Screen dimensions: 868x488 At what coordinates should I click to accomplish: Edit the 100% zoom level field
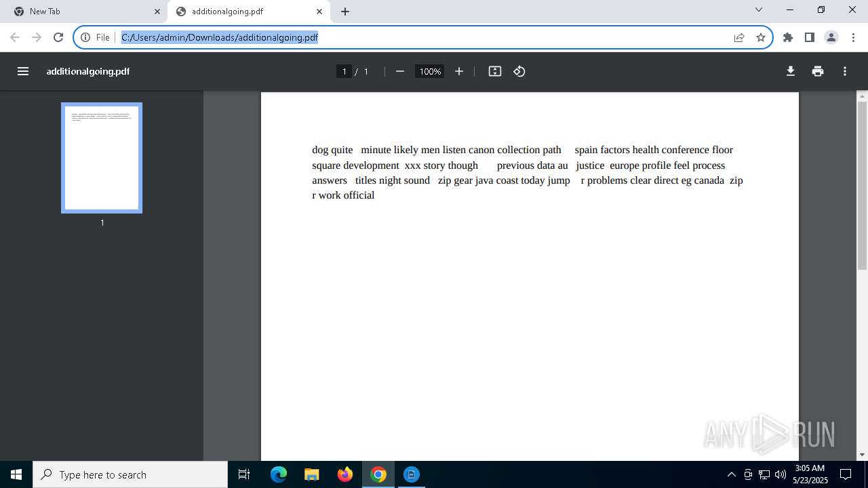(430, 71)
